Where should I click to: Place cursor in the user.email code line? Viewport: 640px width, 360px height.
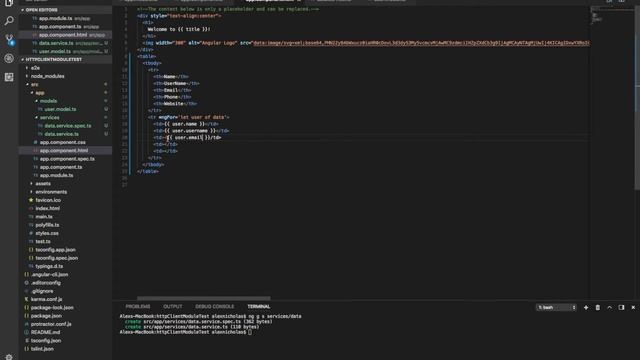tap(187, 138)
